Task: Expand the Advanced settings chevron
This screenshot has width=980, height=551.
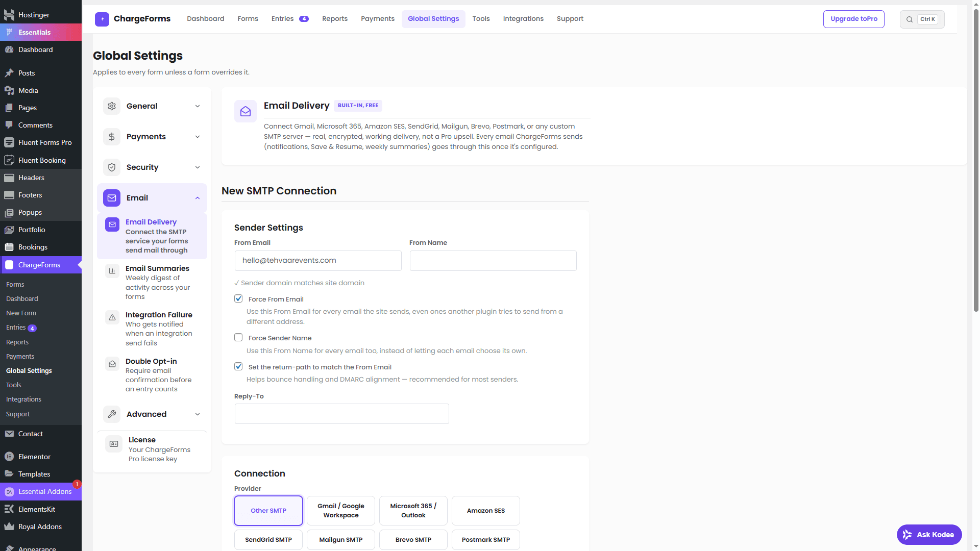Action: [198, 414]
